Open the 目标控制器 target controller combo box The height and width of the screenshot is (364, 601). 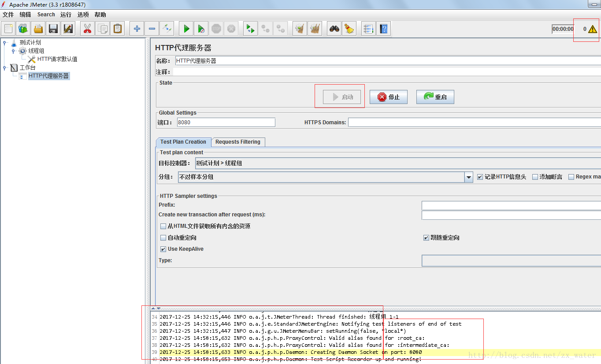(x=398, y=163)
